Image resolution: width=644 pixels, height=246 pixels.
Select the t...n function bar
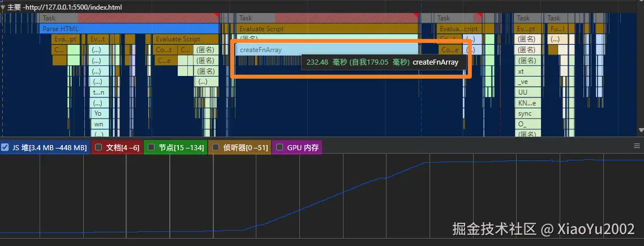(98, 92)
